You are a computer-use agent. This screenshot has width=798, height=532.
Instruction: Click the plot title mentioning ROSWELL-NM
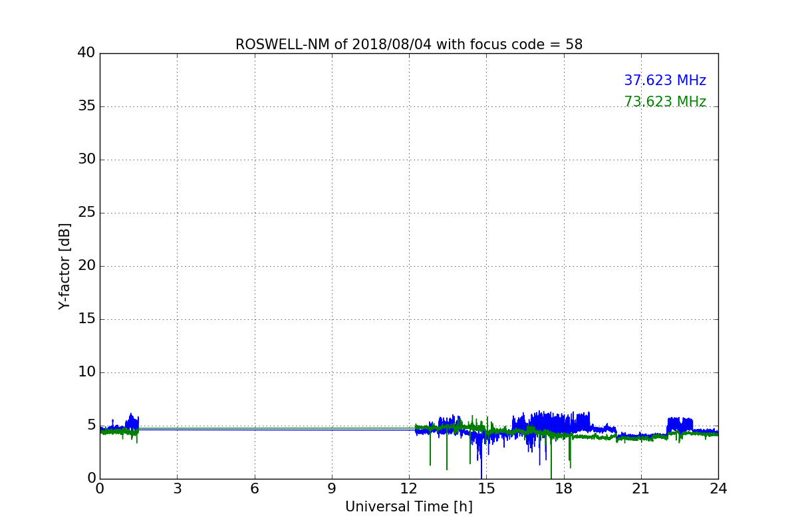coord(409,45)
